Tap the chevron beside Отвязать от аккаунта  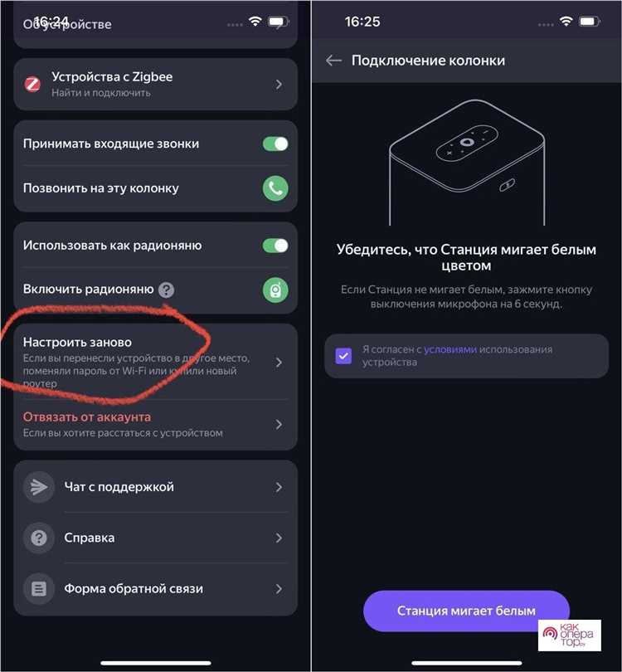click(x=279, y=424)
